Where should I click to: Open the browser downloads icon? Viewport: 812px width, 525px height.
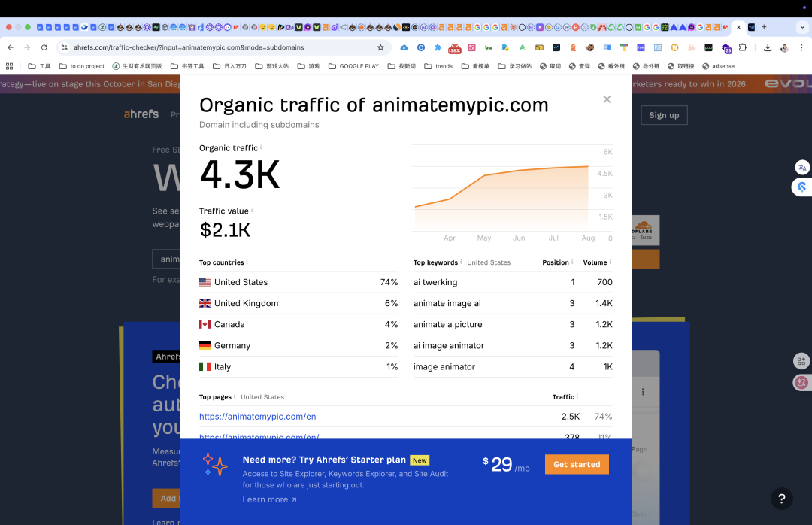[x=768, y=47]
